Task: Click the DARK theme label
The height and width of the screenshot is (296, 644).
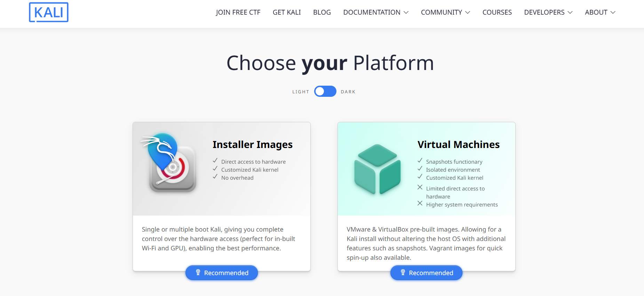Action: [348, 92]
